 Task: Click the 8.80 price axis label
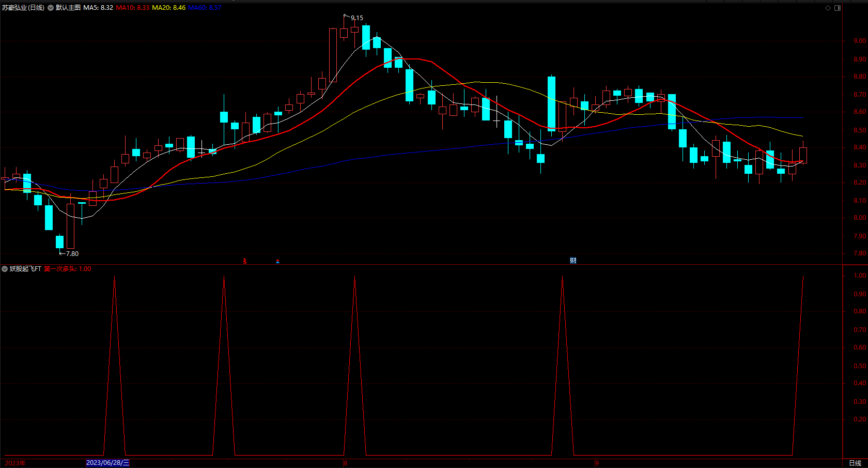(860, 77)
